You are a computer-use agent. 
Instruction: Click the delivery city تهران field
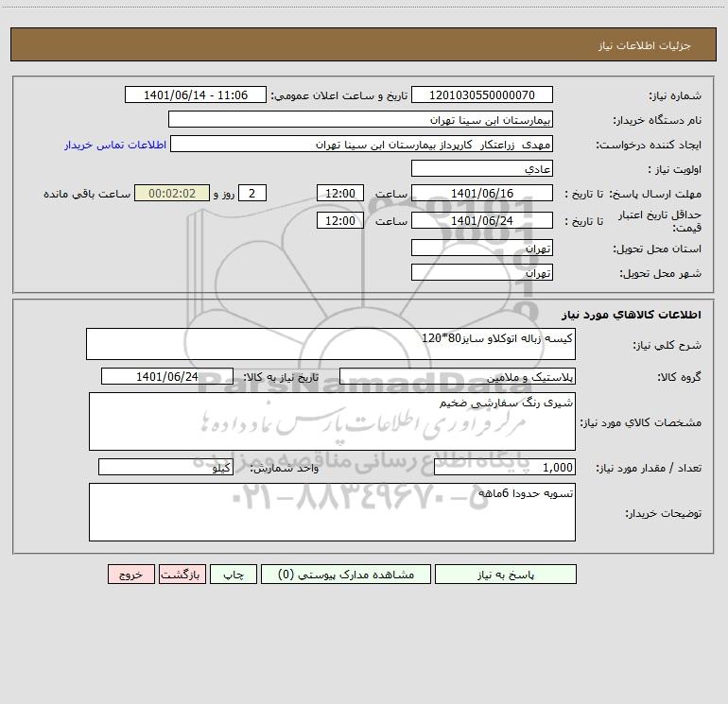(482, 273)
